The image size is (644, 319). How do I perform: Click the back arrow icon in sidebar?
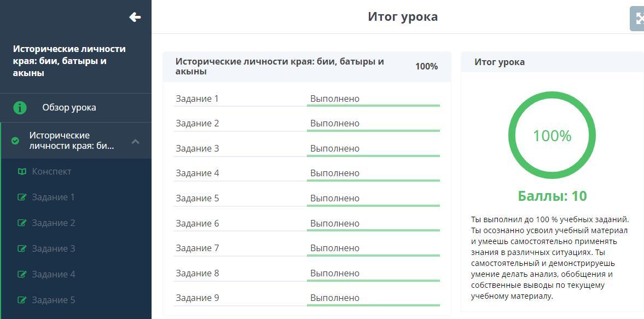135,17
